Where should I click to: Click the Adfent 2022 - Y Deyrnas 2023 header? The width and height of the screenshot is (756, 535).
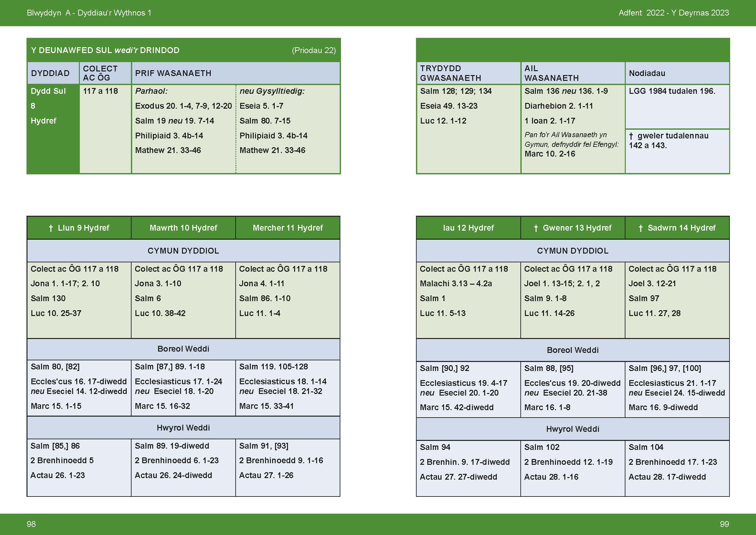tap(674, 13)
